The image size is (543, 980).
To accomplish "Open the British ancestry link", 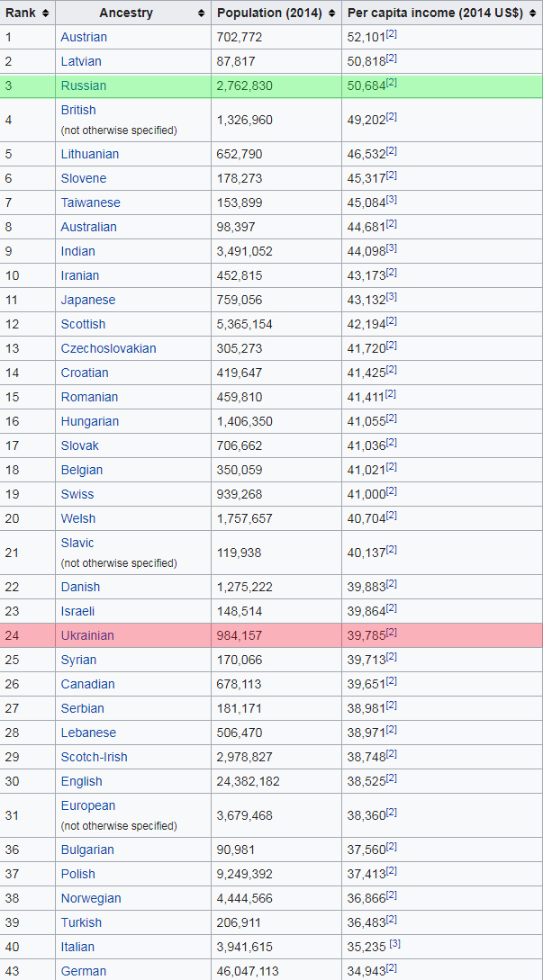I will (78, 110).
